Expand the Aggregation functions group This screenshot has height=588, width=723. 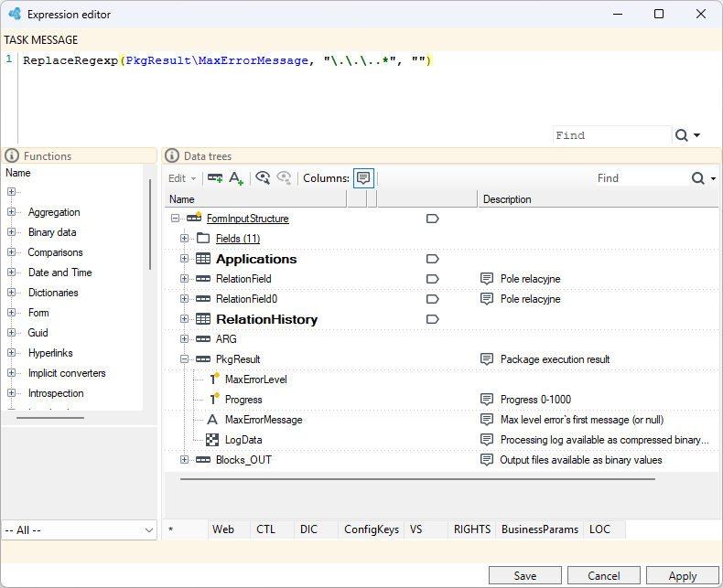click(11, 212)
